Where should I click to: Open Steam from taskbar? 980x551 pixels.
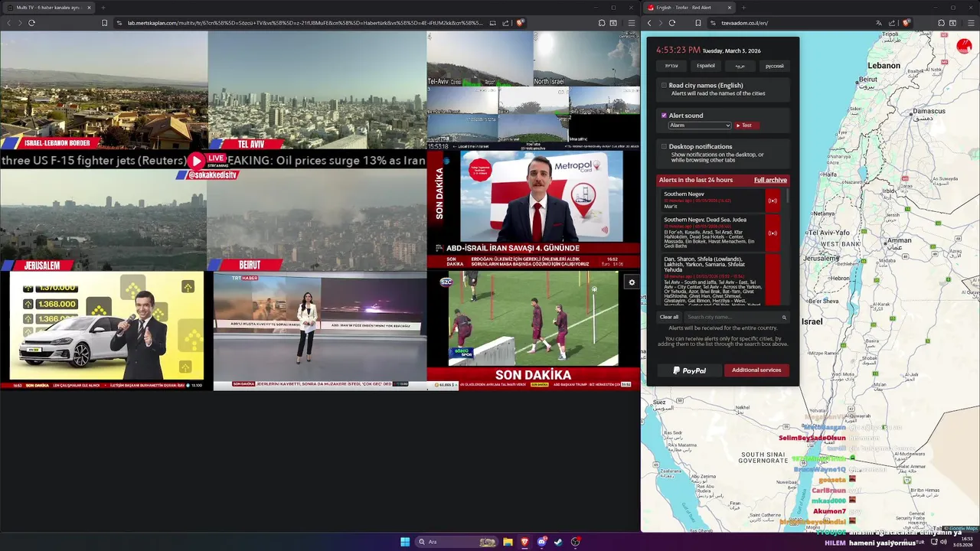click(558, 542)
